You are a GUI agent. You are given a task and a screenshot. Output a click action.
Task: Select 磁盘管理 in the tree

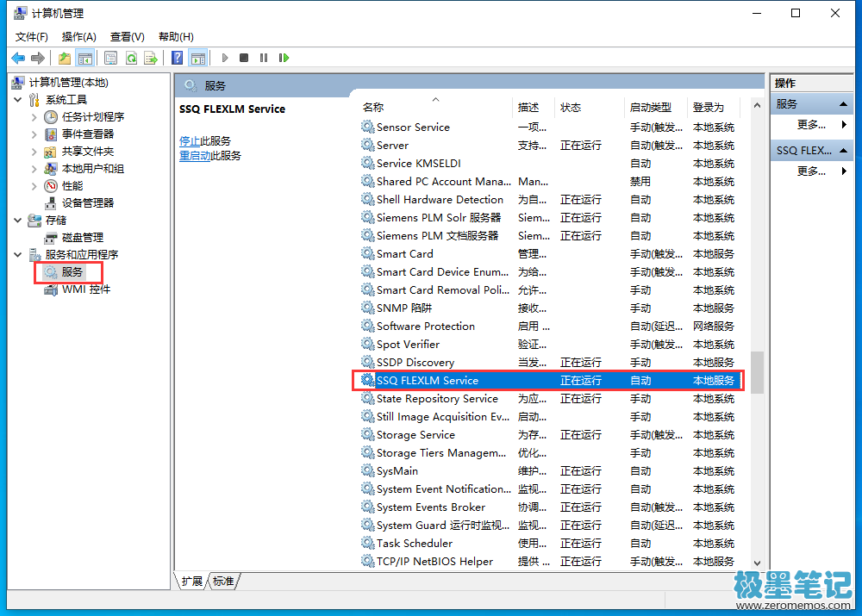point(82,238)
